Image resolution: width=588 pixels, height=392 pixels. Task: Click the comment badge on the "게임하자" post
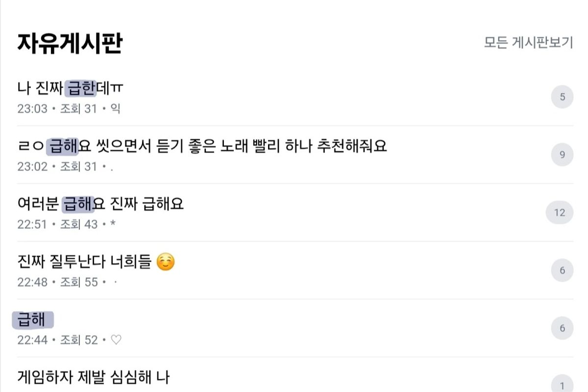[x=562, y=385]
